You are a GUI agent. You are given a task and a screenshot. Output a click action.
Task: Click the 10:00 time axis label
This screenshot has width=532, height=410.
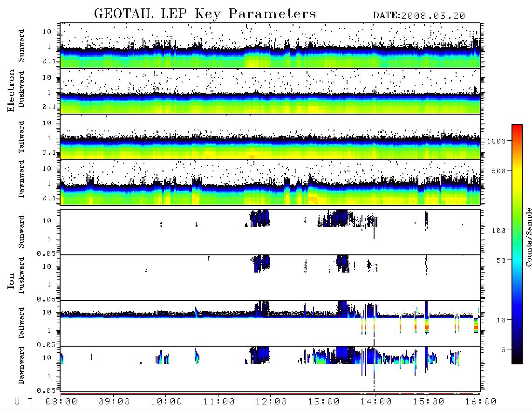tap(167, 402)
